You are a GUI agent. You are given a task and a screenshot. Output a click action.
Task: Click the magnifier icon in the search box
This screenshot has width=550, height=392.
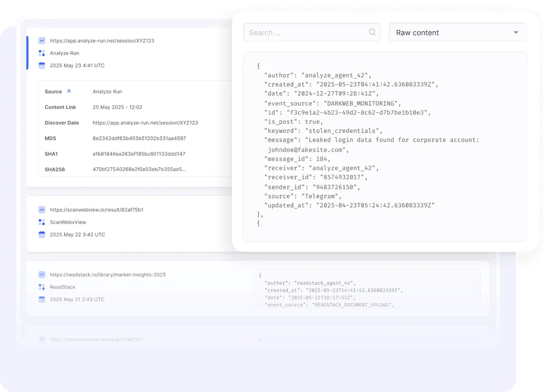(x=372, y=32)
